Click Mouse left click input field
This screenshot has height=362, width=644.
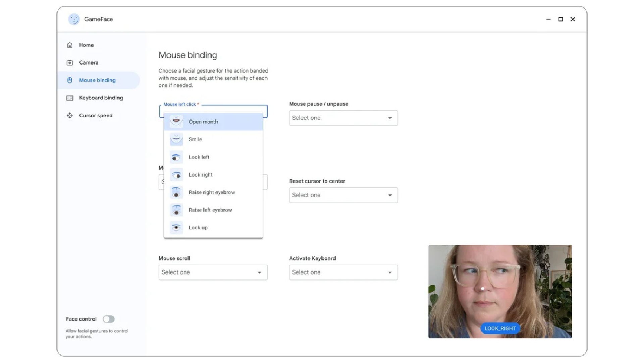point(213,110)
